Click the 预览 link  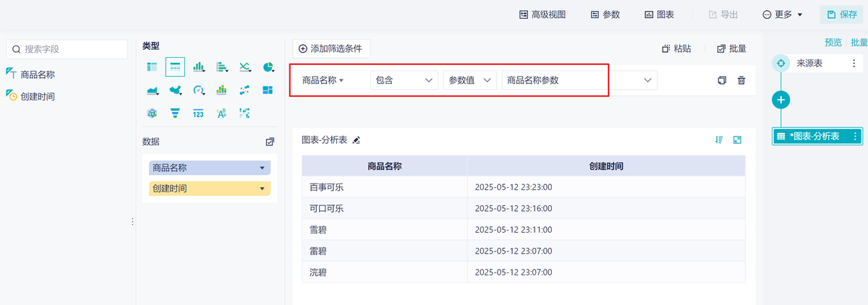(x=833, y=42)
